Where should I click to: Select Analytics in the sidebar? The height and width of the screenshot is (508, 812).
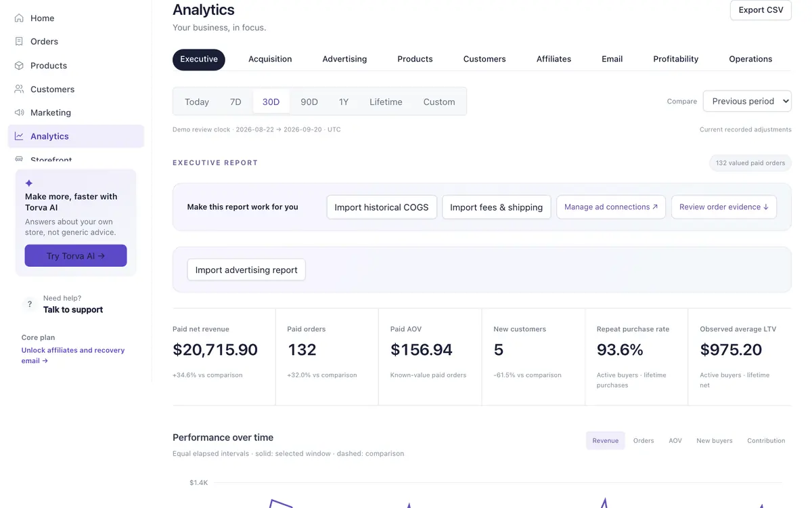click(x=76, y=136)
